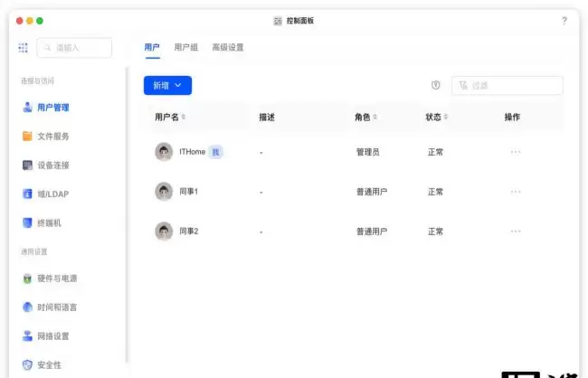Open 域/LDAP settings

pyautogui.click(x=46, y=194)
